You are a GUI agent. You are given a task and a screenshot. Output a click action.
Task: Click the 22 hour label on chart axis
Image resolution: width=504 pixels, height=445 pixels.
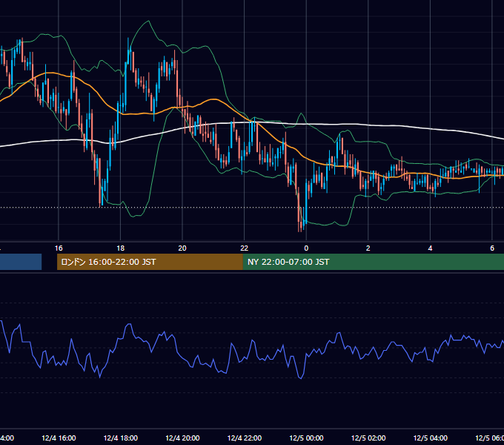[x=245, y=248]
